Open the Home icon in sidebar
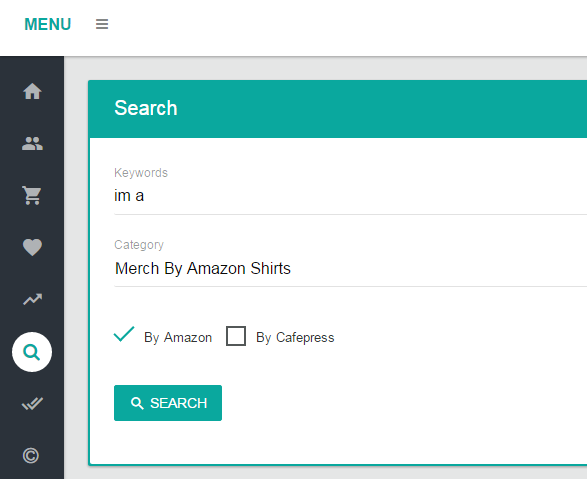587x479 pixels. click(32, 91)
